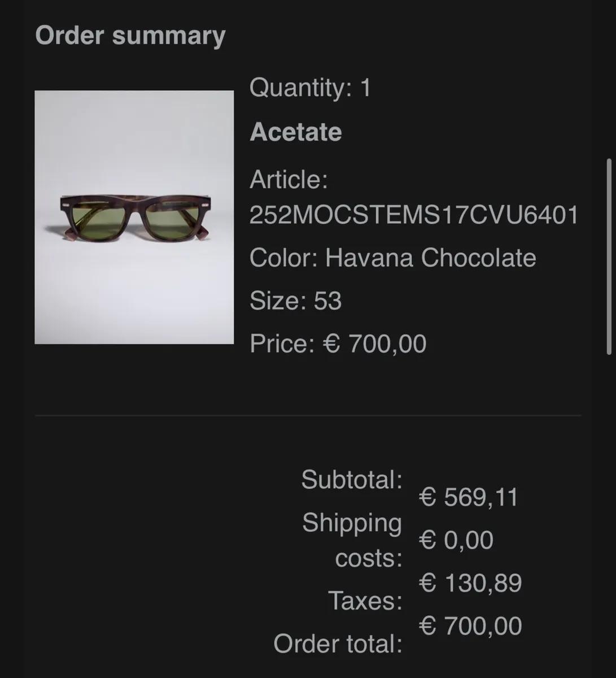
Task: Select article number 252MOCSTEMS17CVU6401
Action: click(414, 215)
